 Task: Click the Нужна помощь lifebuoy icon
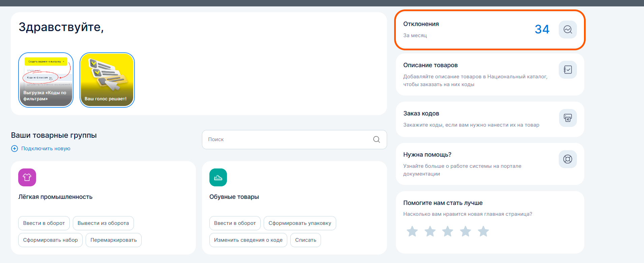click(x=568, y=159)
